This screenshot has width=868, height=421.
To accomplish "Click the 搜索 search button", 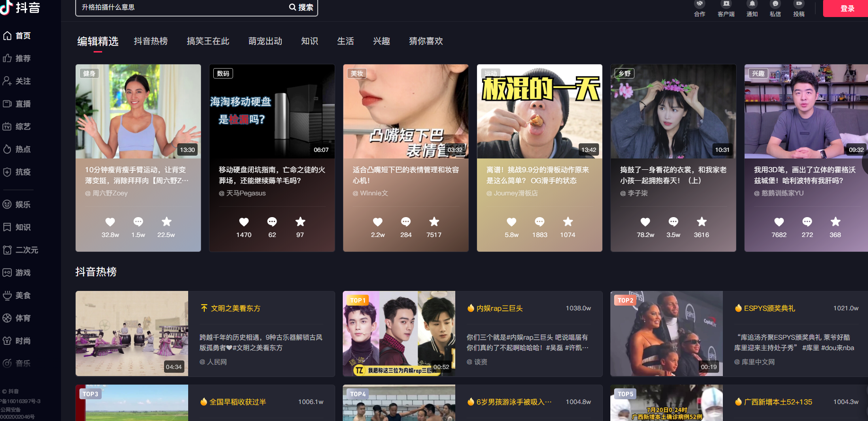I will click(302, 8).
